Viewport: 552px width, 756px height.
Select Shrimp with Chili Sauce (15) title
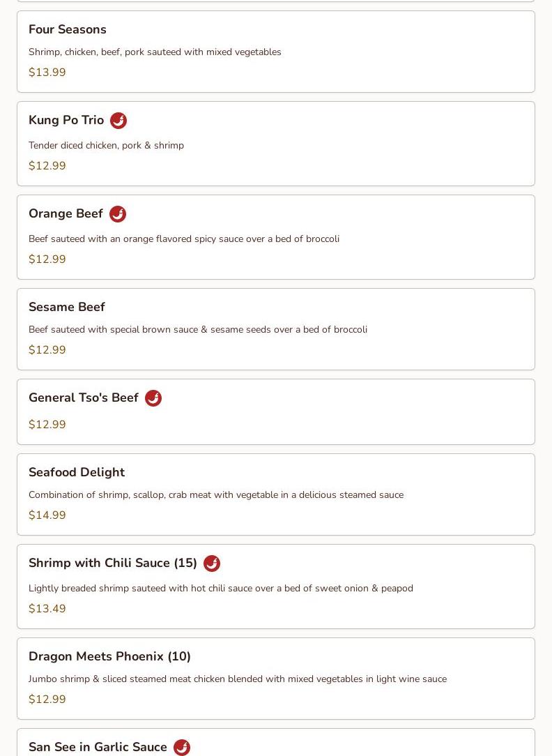(113, 563)
